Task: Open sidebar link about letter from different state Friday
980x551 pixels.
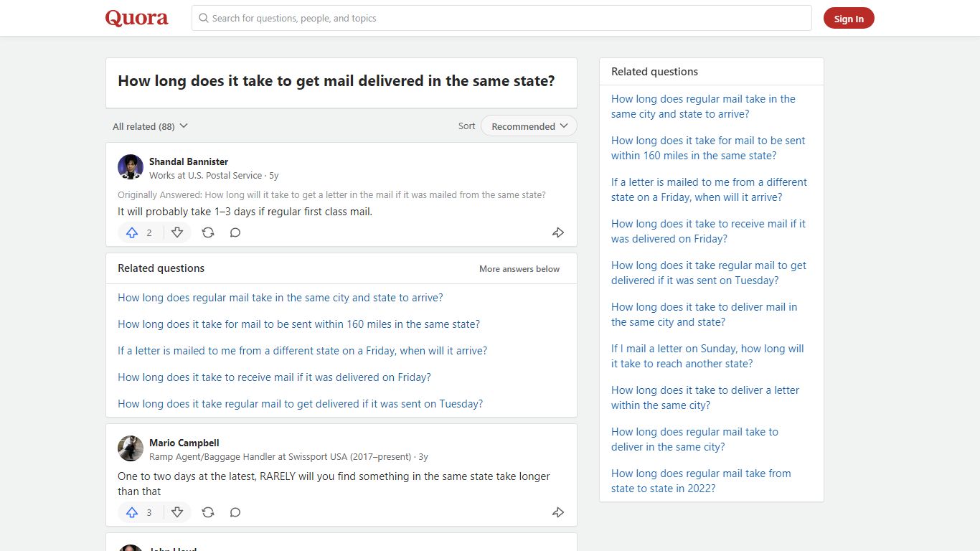Action: [x=709, y=189]
